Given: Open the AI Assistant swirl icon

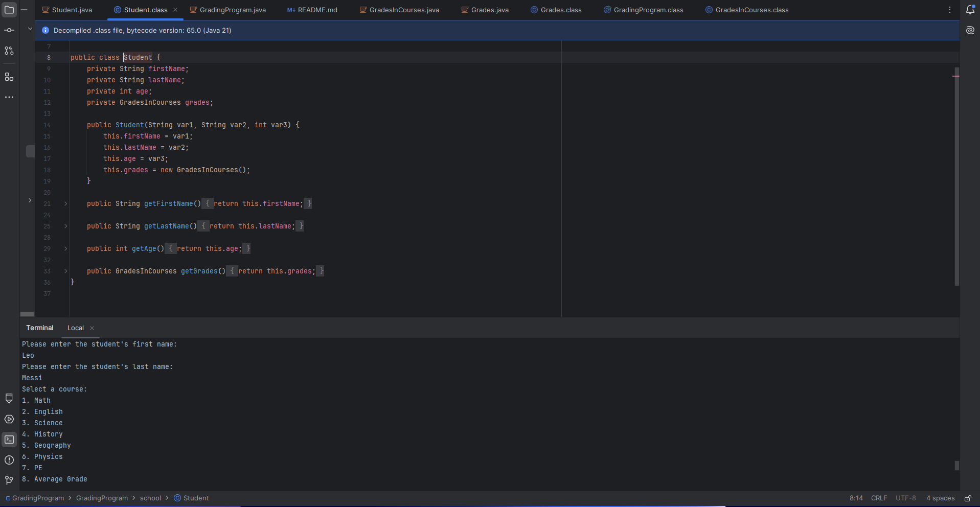Looking at the screenshot, I should click(x=970, y=30).
